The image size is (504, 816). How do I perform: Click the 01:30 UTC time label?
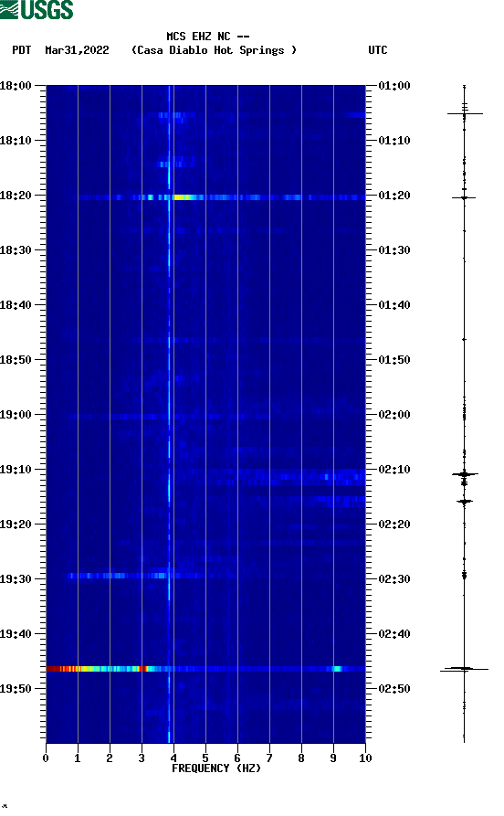coord(394,249)
